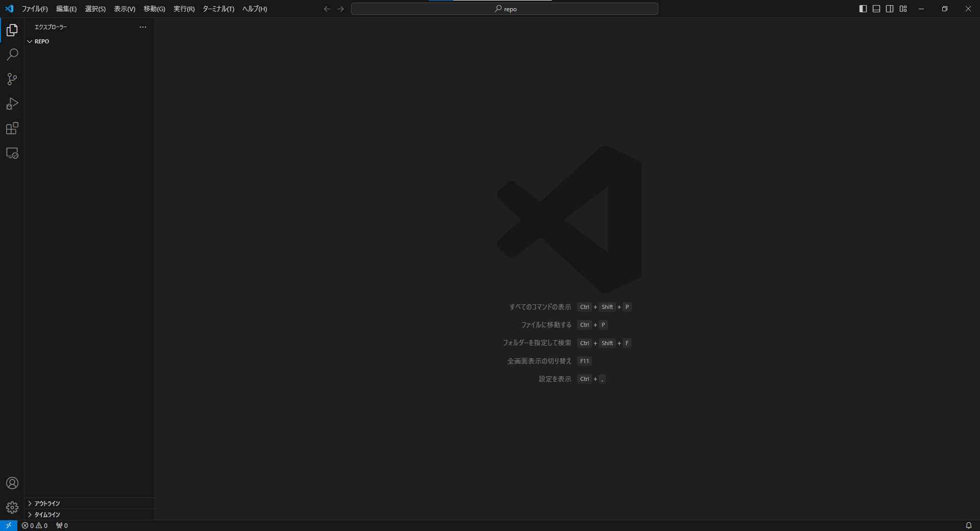Image resolution: width=980 pixels, height=531 pixels.
Task: Expand the タイムライン section
Action: 89,515
